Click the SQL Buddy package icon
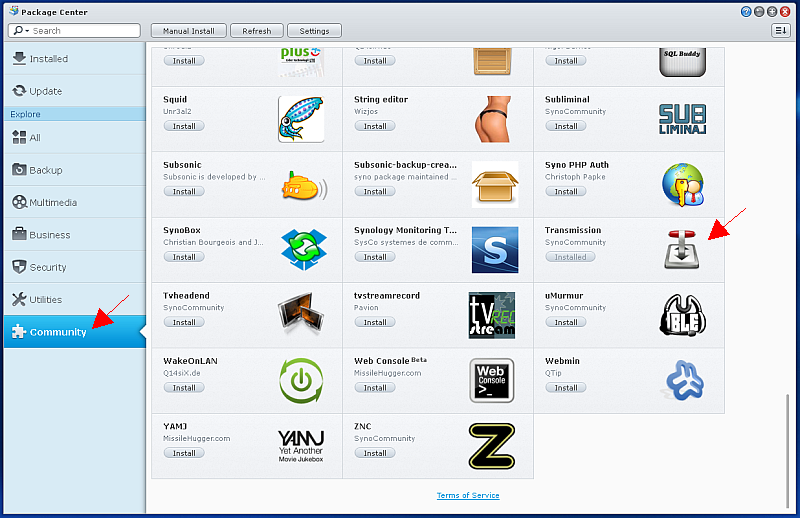This screenshot has height=518, width=800. point(683,62)
